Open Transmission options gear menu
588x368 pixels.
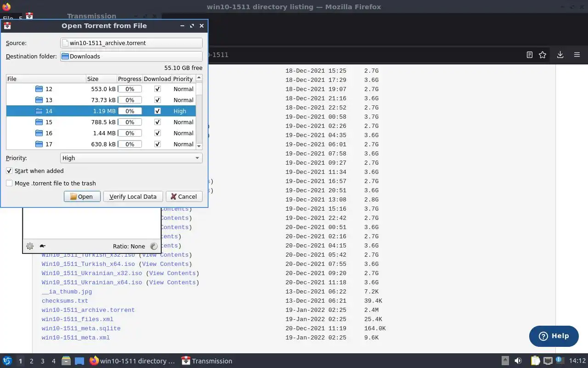30,246
